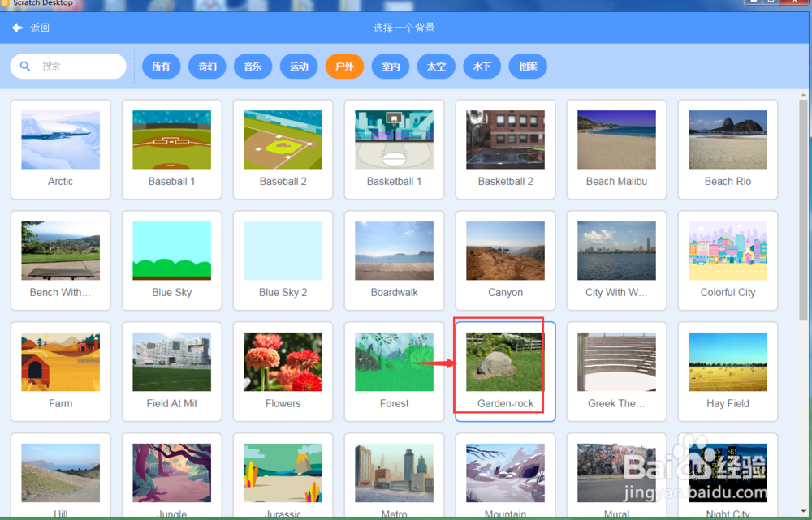Choose the Canyon backdrop

505,260
